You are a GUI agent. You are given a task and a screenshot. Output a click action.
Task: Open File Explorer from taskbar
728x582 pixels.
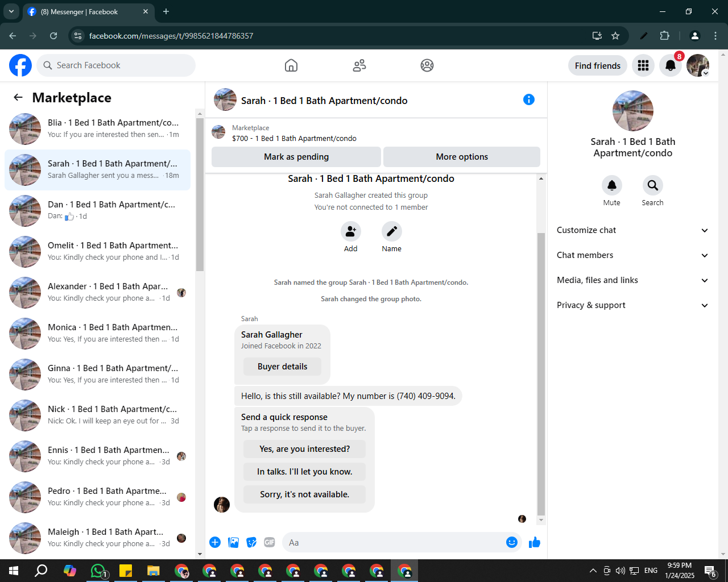point(154,571)
